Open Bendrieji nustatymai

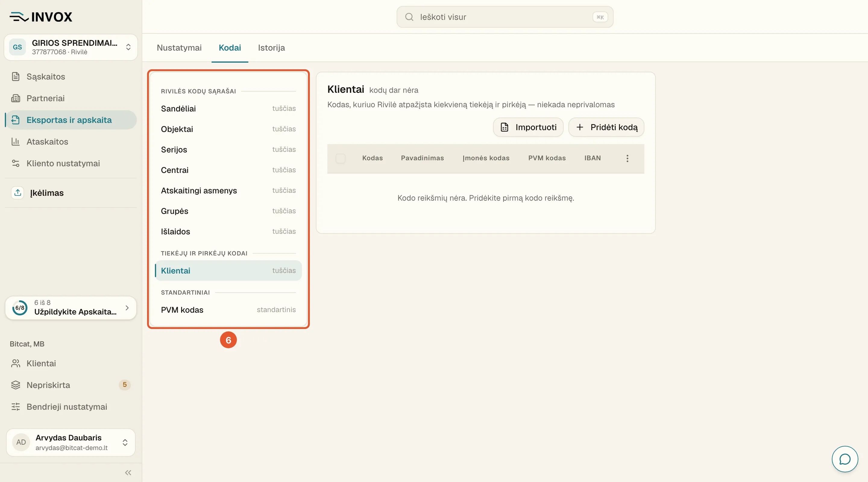(71, 407)
